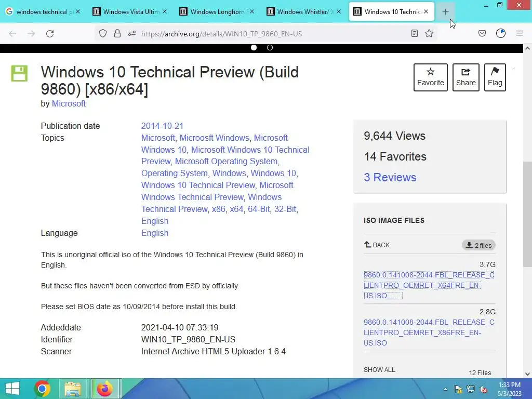Open a new tab
532x399 pixels.
point(445,12)
